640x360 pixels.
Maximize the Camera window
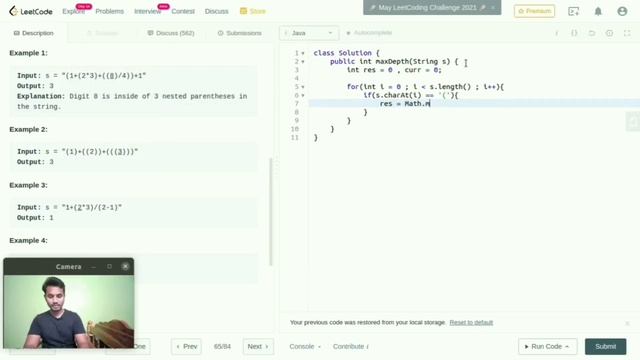click(x=109, y=267)
